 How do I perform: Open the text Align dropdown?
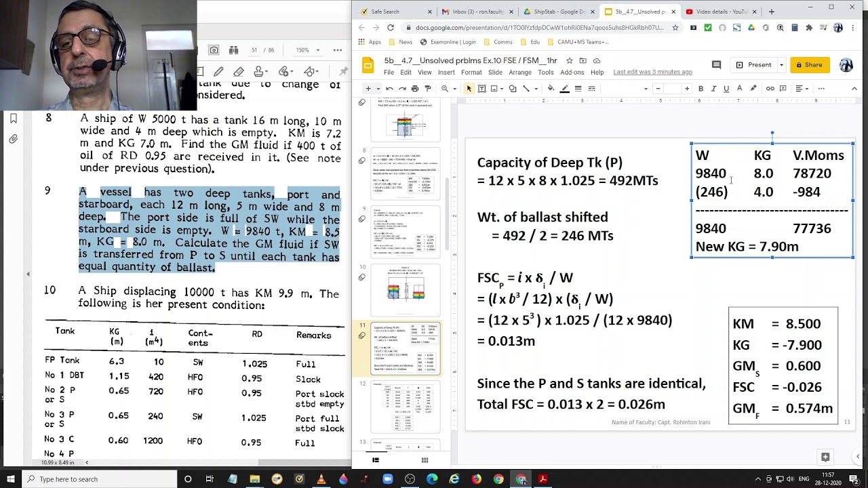[802, 89]
